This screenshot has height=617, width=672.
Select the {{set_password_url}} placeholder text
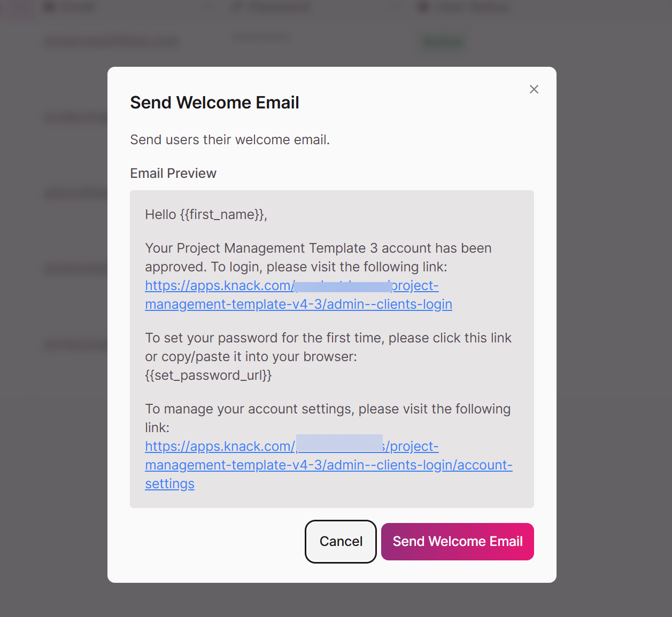(x=208, y=376)
